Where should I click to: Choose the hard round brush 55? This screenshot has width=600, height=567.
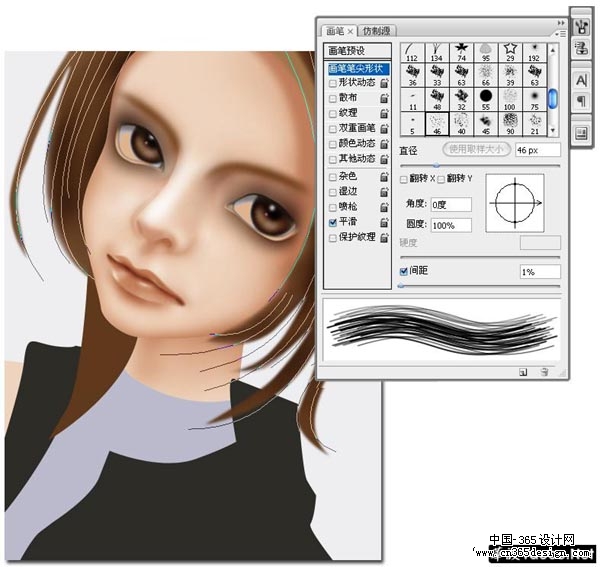(486, 99)
